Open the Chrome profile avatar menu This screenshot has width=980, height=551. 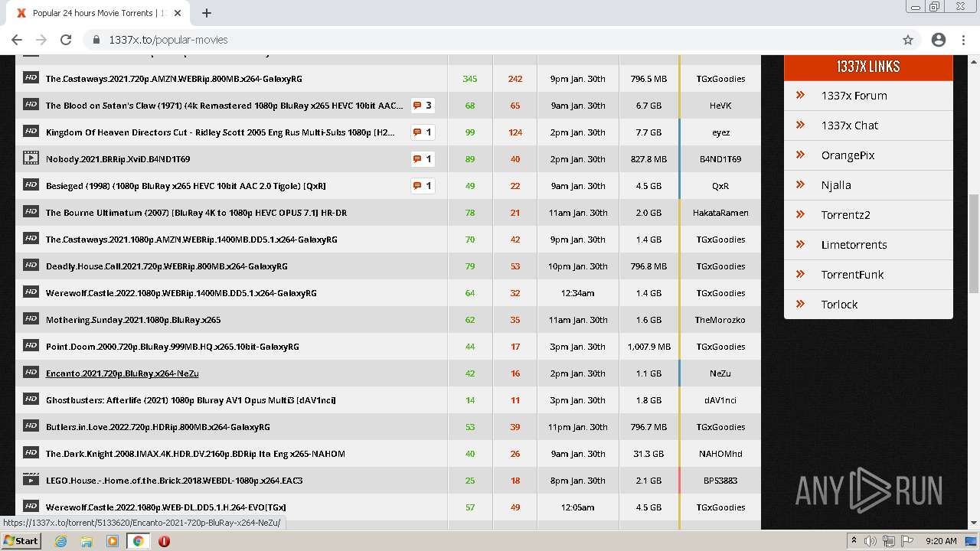click(939, 40)
